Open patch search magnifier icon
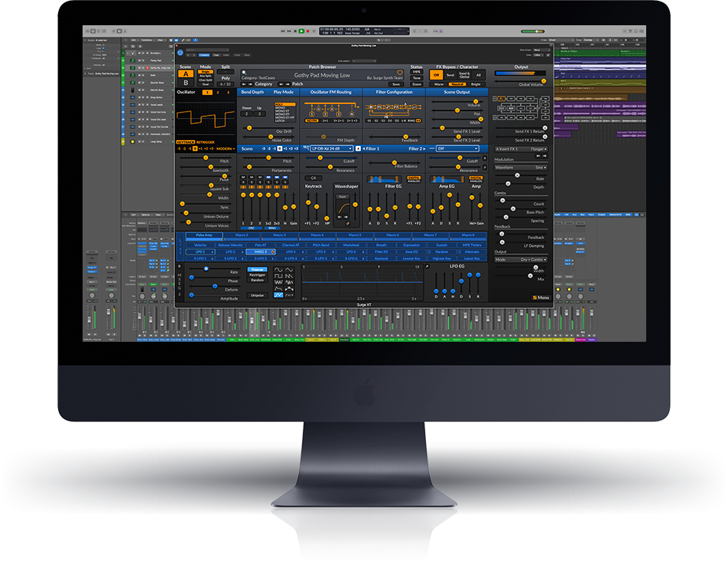The image size is (728, 562). click(x=244, y=73)
